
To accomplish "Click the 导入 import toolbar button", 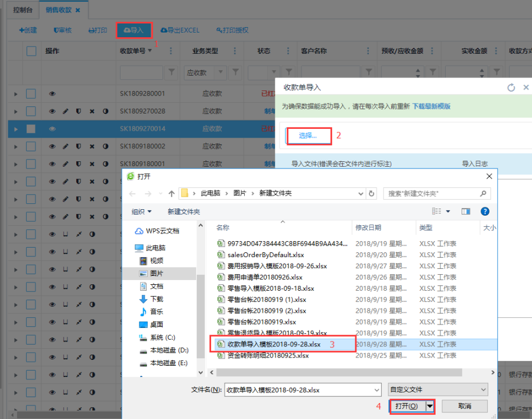I will [134, 30].
